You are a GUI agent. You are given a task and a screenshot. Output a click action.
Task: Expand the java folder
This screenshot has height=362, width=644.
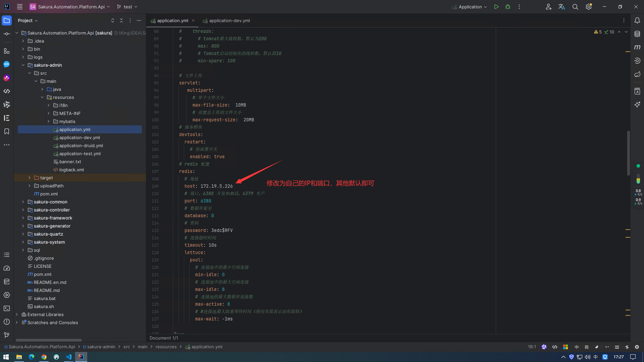pyautogui.click(x=42, y=89)
